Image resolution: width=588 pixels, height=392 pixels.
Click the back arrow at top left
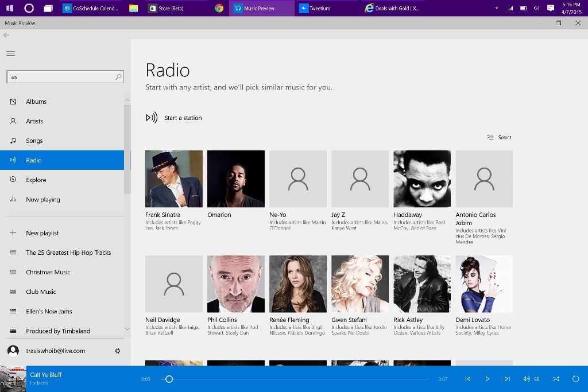pyautogui.click(x=6, y=35)
